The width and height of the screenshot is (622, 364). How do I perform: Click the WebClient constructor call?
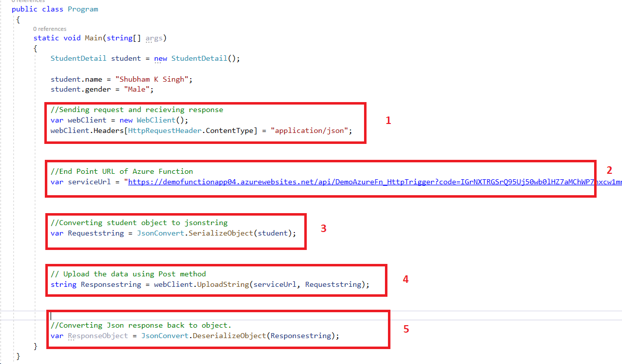[155, 120]
